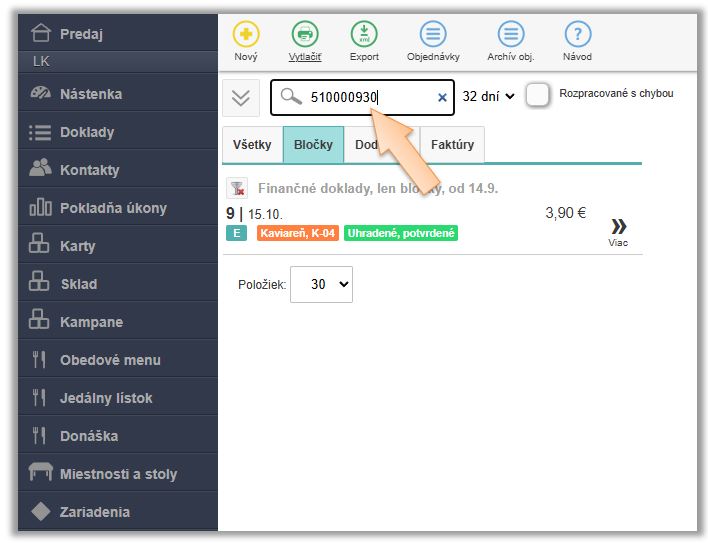Go to Miestnosti a stoly section
This screenshot has height=543, width=708.
coord(118,474)
